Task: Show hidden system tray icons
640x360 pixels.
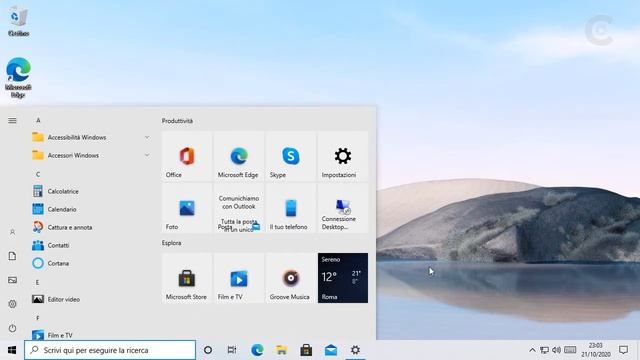Action: click(x=532, y=350)
